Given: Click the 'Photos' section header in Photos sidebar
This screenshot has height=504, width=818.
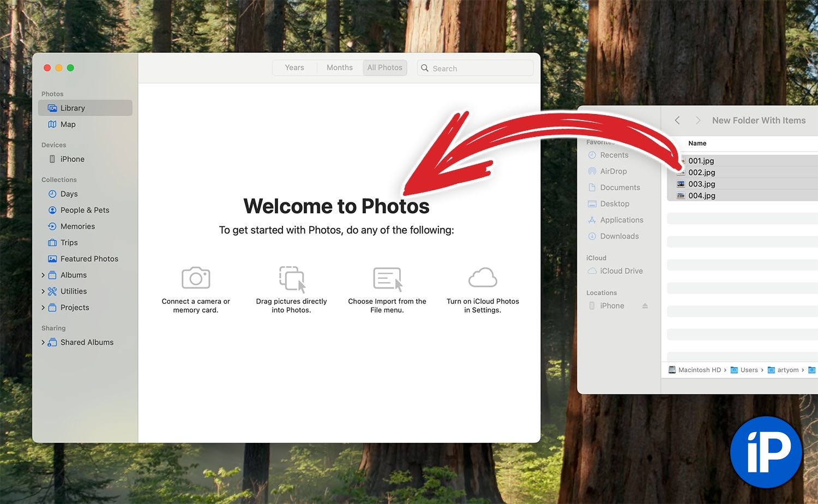Looking at the screenshot, I should click(52, 94).
